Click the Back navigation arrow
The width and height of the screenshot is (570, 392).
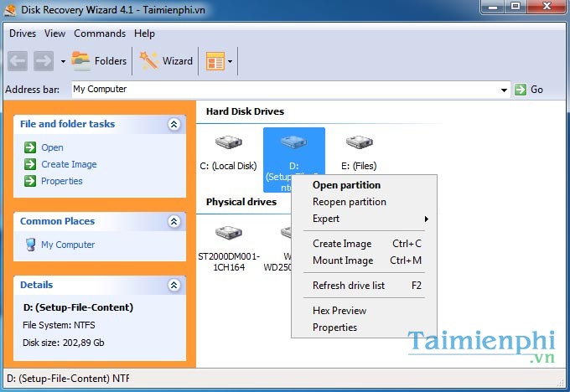pyautogui.click(x=18, y=60)
